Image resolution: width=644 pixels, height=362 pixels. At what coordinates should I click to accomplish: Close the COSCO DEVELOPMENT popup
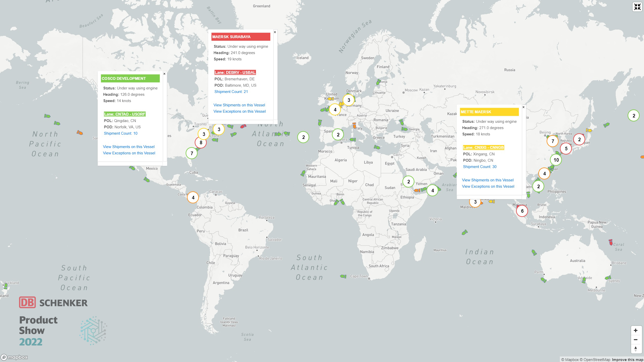(x=164, y=74)
